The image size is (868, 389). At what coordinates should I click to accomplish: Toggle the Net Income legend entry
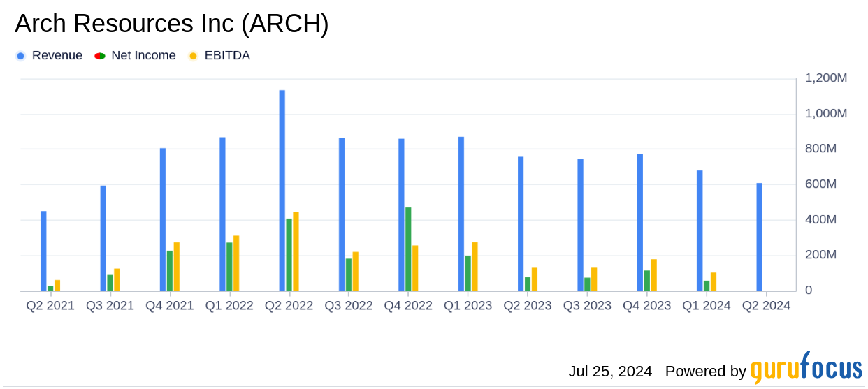click(x=143, y=56)
